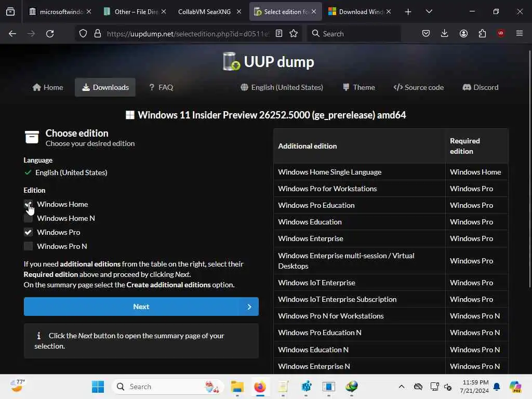Open File Explorer from taskbar
532x399 pixels.
coord(237,387)
